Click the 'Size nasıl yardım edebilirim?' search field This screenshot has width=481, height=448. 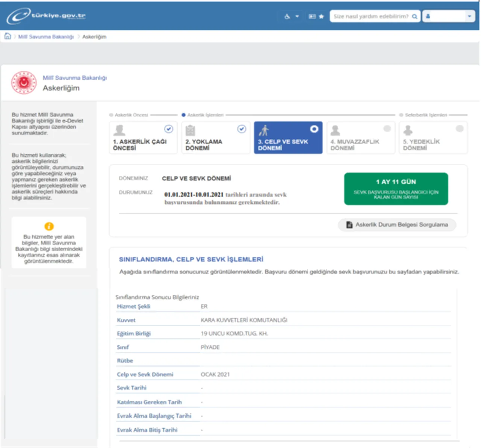371,17
